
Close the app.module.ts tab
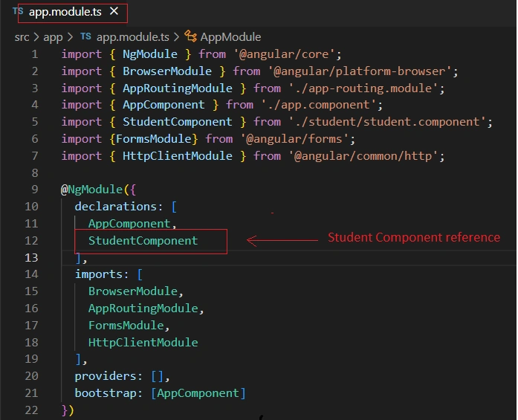[x=114, y=12]
